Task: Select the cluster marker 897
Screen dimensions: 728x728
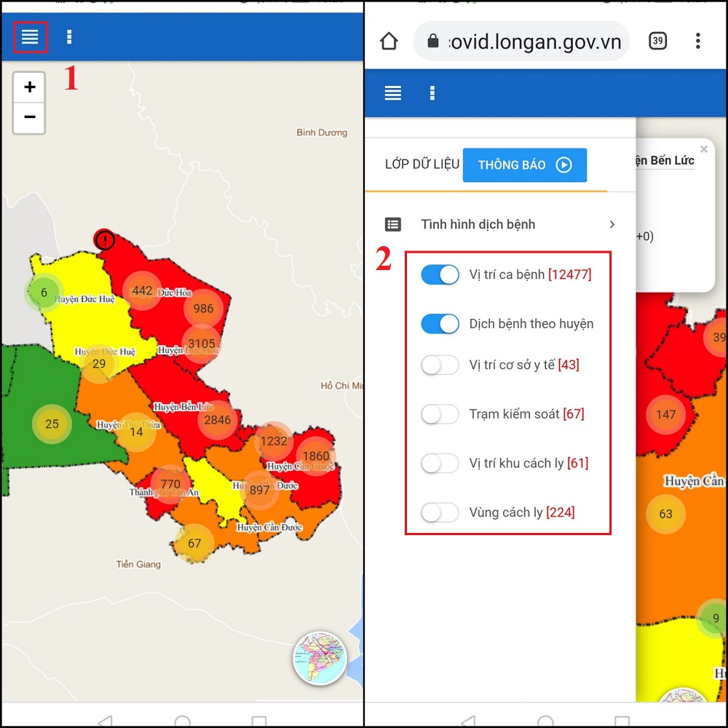Action: 260,490
